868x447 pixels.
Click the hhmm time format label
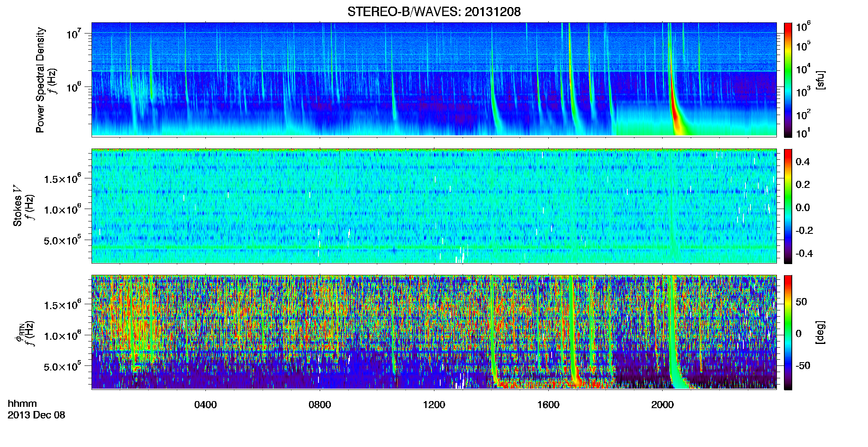pos(22,404)
